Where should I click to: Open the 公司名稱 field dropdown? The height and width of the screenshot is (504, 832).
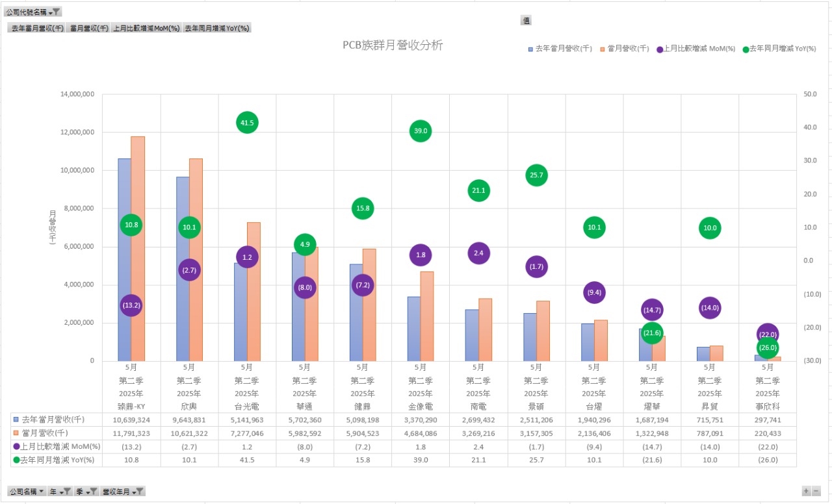click(27, 492)
